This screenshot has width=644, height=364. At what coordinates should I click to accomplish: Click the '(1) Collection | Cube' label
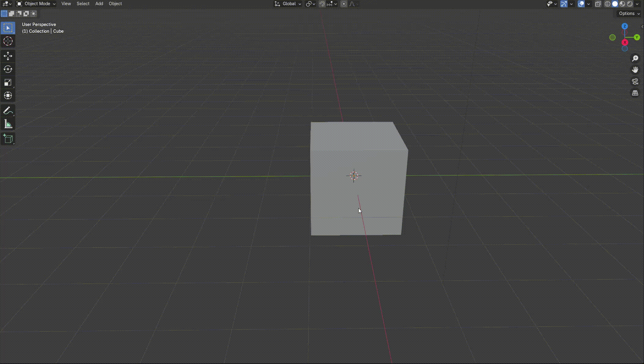[x=43, y=31]
